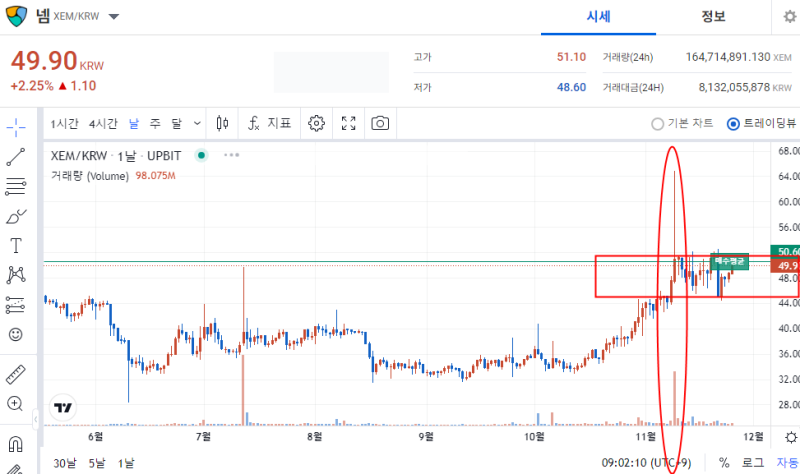Image resolution: width=800 pixels, height=474 pixels.
Task: Enter fullscreen chart mode
Action: [348, 123]
